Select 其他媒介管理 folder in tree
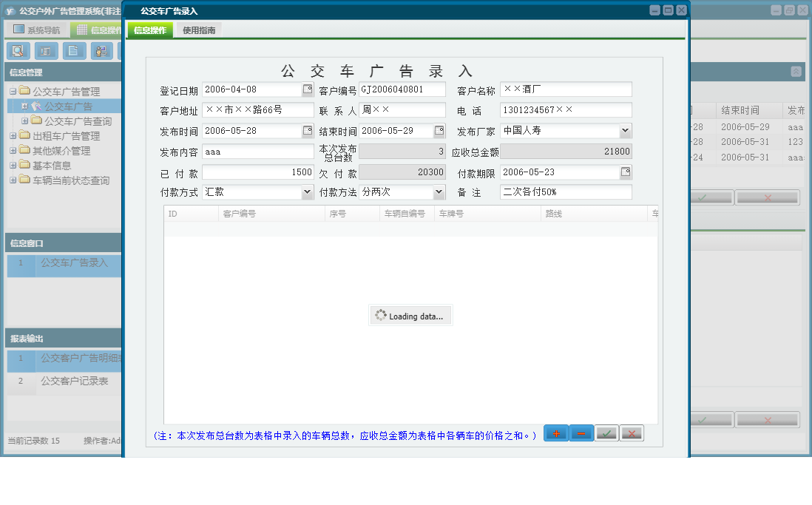 click(x=61, y=151)
